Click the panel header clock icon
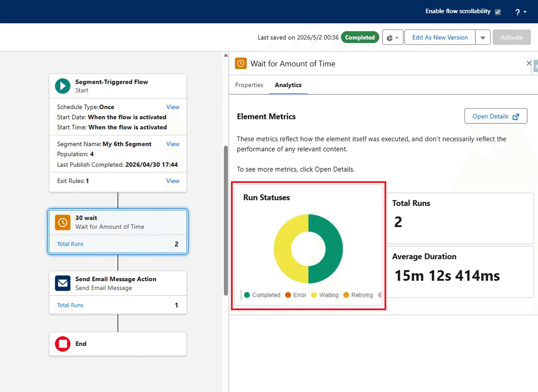538x392 pixels. tap(241, 64)
